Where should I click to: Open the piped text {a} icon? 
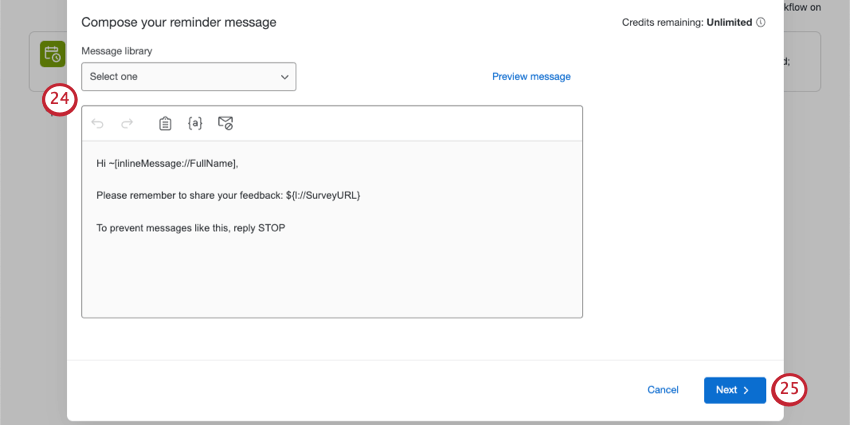click(x=195, y=124)
